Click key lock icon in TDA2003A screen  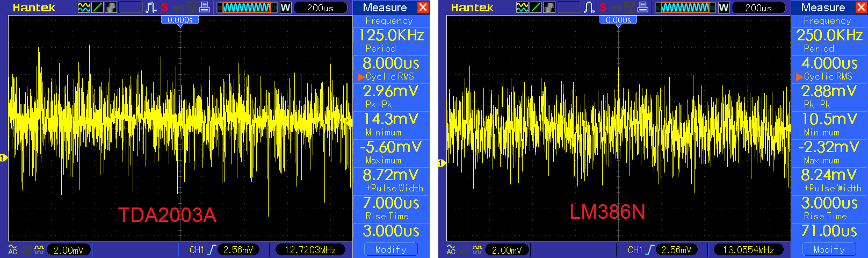(178, 8)
